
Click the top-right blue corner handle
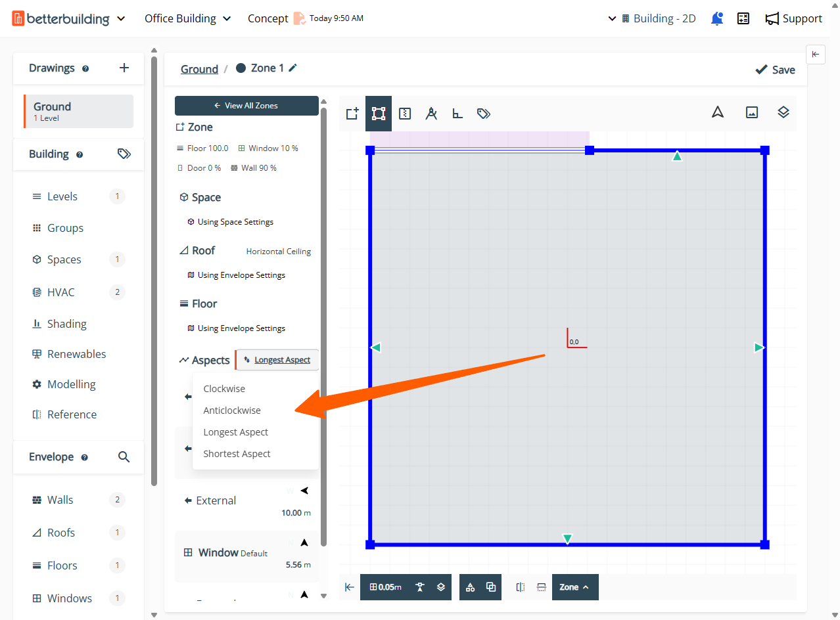pyautogui.click(x=764, y=150)
